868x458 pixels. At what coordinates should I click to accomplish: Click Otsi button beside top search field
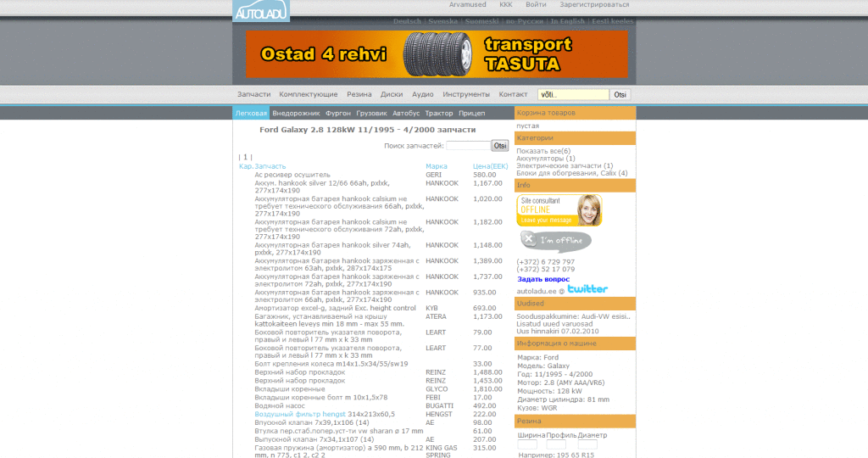pyautogui.click(x=620, y=95)
